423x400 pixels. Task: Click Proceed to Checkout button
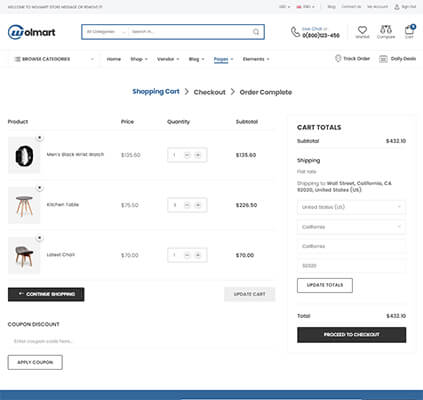[x=352, y=335]
